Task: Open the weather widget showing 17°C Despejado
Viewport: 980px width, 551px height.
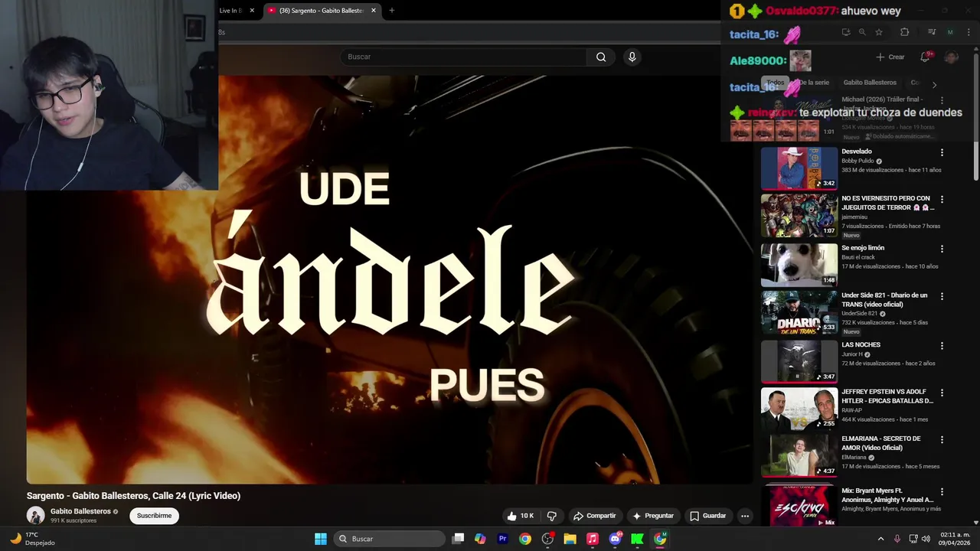Action: pyautogui.click(x=33, y=539)
